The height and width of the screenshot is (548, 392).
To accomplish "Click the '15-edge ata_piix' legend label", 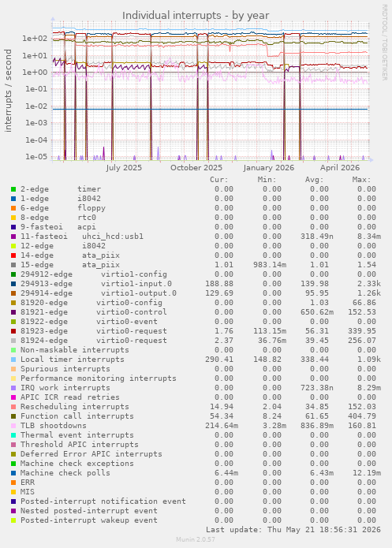I will [x=70, y=265].
